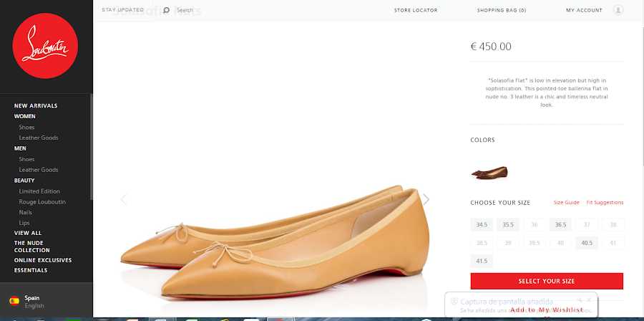
Task: Open the My Account avatar icon
Action: click(618, 10)
